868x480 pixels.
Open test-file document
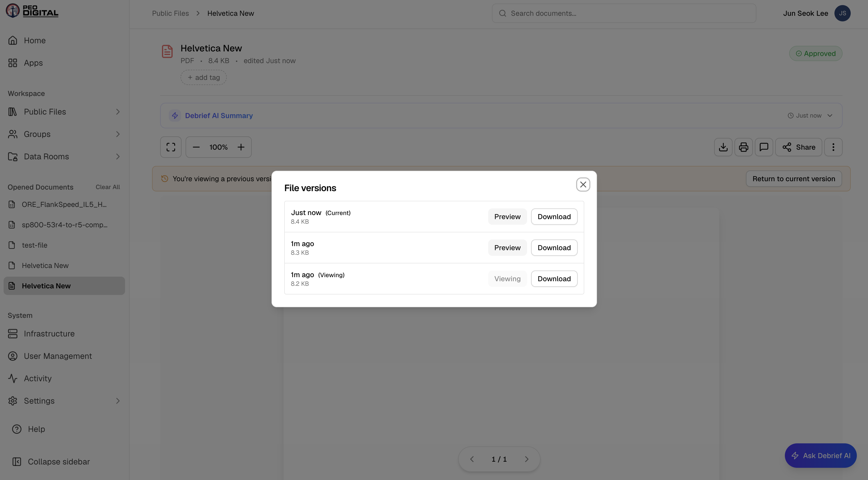(64, 245)
